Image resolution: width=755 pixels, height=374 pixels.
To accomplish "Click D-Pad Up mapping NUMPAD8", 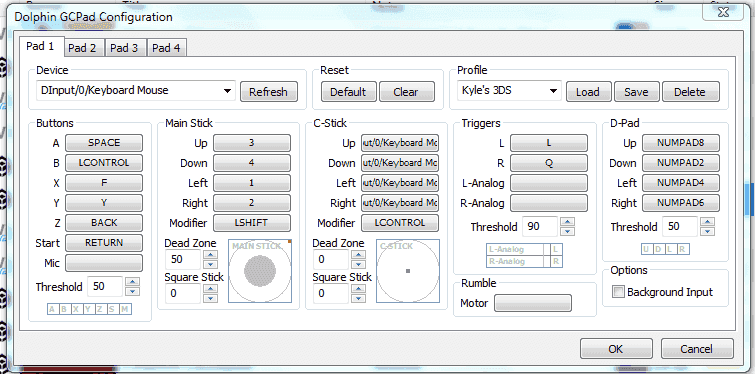I will [x=681, y=143].
